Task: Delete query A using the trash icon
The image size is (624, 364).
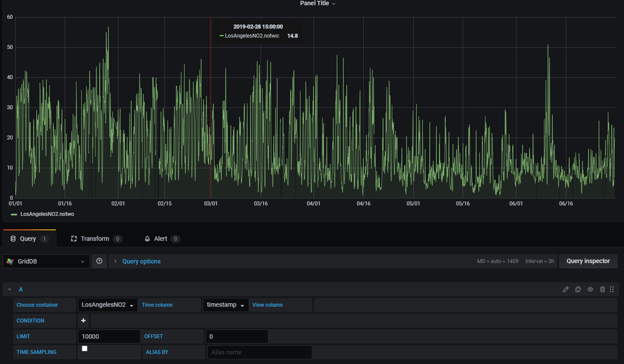Action: point(602,289)
